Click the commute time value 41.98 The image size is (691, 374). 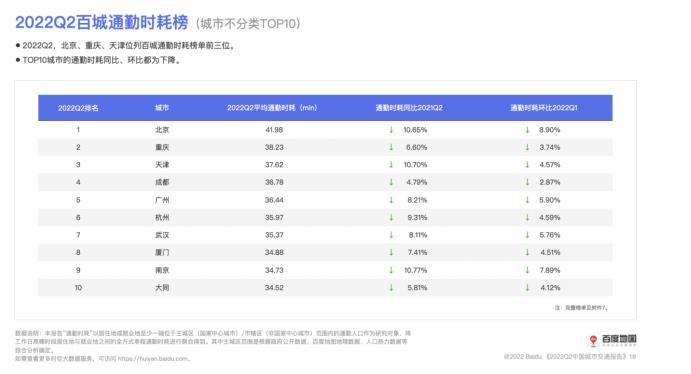coord(274,130)
